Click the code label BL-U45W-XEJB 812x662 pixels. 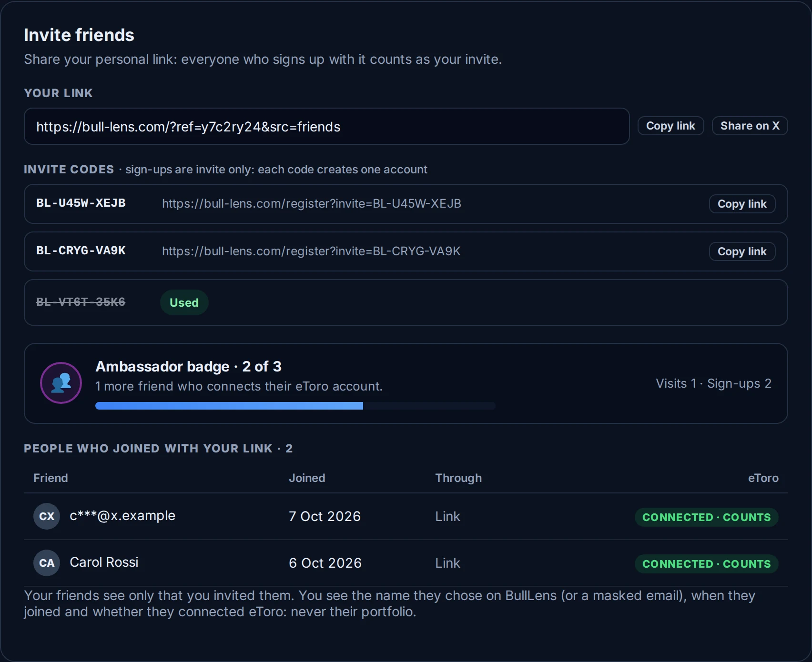[x=81, y=203]
